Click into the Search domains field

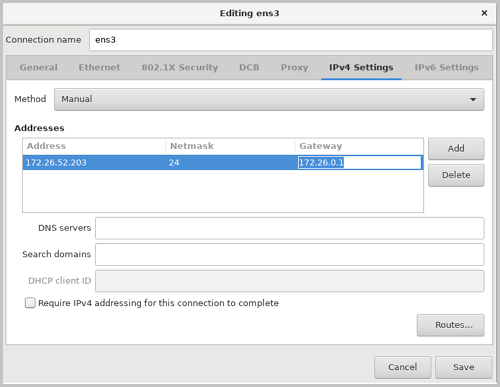point(290,255)
